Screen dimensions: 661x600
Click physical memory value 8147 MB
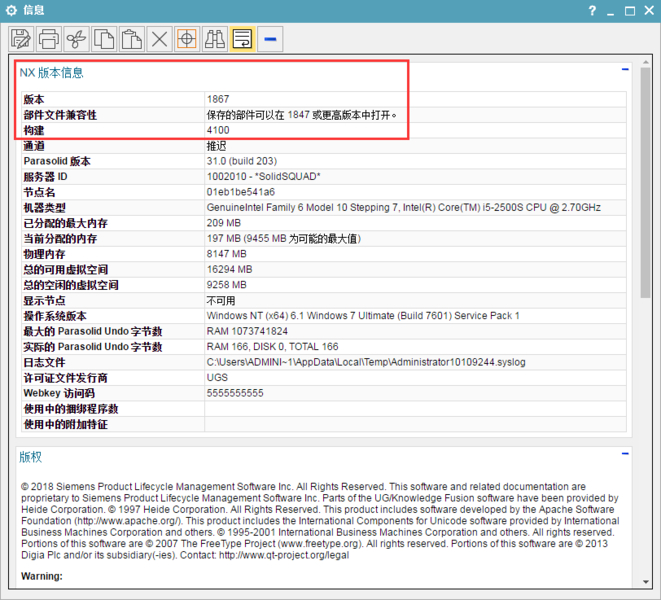(x=226, y=254)
